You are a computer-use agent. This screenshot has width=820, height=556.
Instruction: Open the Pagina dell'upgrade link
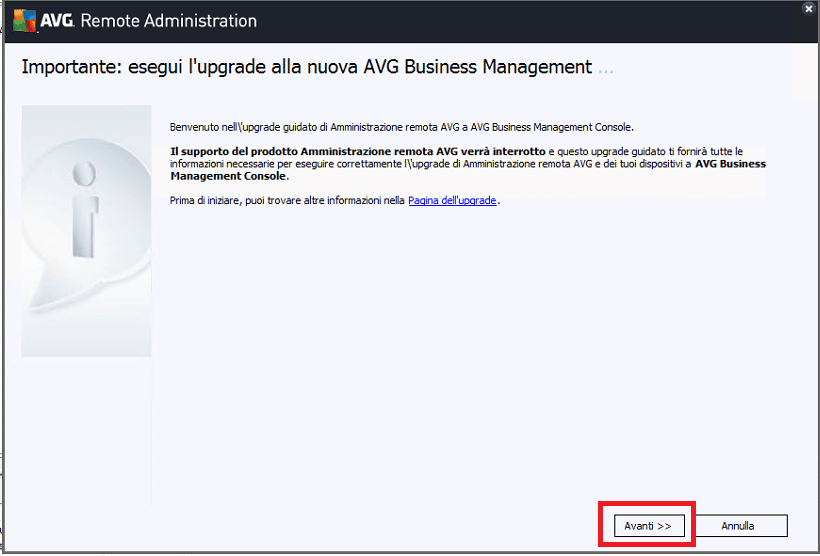(x=452, y=200)
